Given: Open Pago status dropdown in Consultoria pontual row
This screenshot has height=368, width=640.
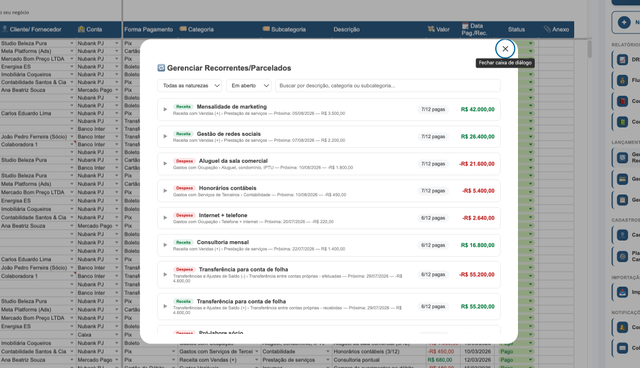Looking at the screenshot, I should click(x=531, y=360).
